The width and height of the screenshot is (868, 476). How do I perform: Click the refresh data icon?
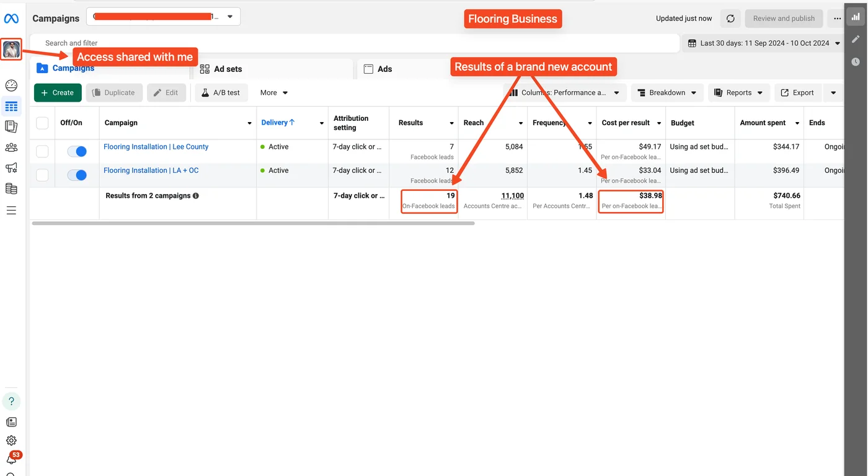(730, 19)
